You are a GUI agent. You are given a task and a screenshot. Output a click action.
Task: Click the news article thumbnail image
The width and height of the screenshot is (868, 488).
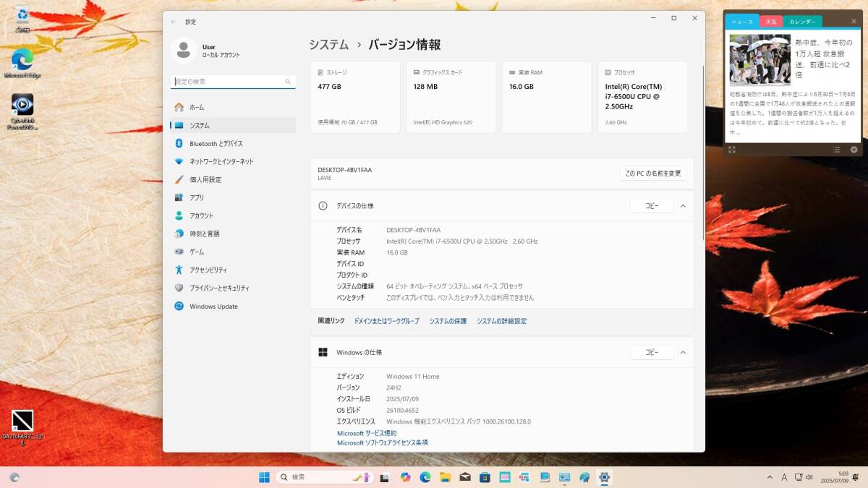pos(759,60)
